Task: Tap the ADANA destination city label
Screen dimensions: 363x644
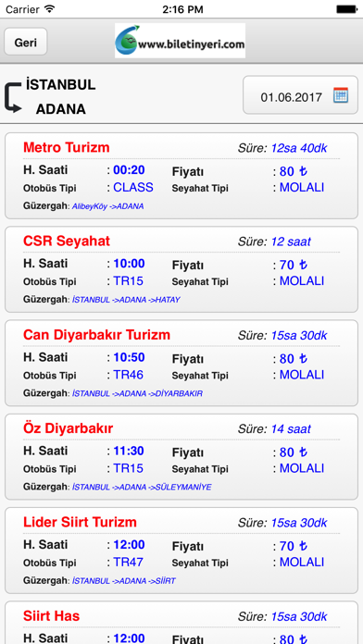Action: [61, 109]
